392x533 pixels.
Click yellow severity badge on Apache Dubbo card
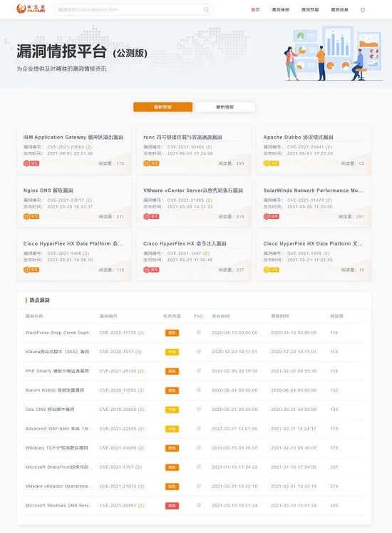coord(271,163)
